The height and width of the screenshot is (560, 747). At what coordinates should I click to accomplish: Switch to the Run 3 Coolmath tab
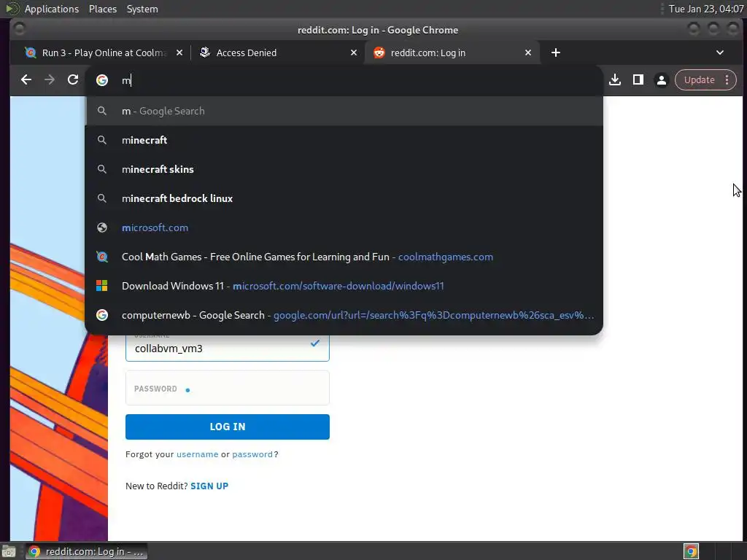tap(104, 52)
